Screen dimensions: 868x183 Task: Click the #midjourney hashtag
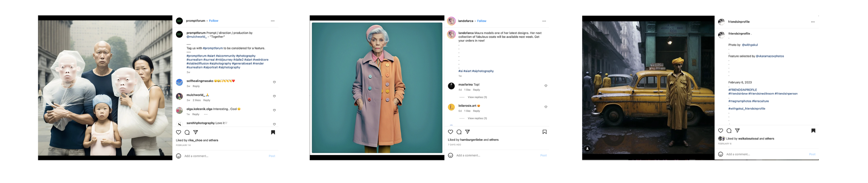pos(224,60)
